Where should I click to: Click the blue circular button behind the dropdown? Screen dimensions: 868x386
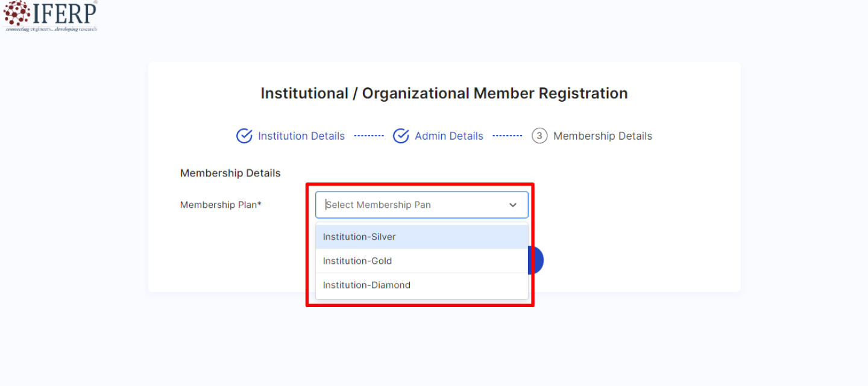point(537,260)
